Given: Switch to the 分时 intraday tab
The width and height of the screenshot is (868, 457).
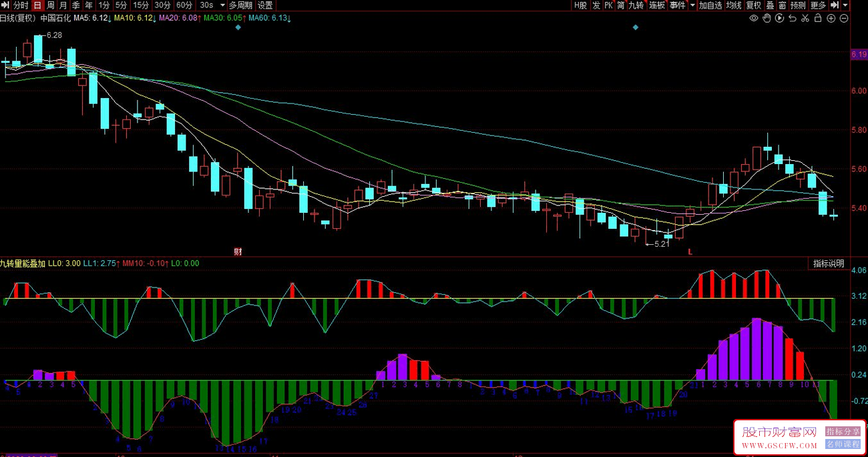Looking at the screenshot, I should click(21, 5).
